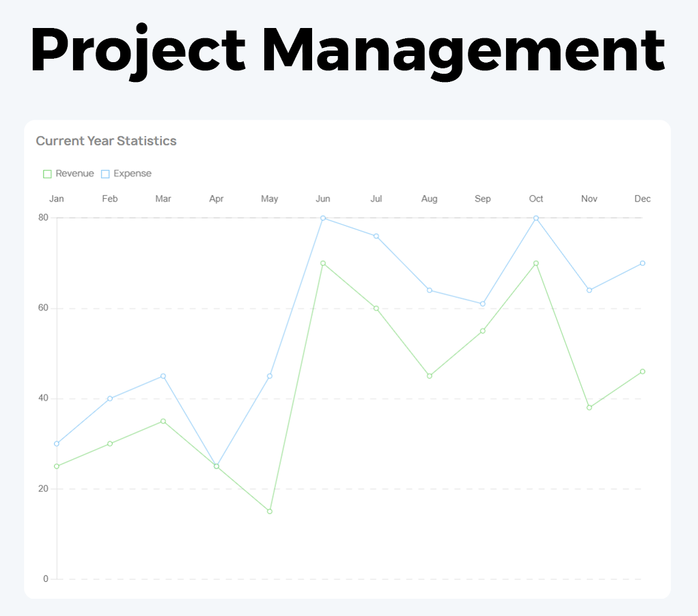Viewport: 698px width, 616px height.
Task: Click the blue Expense legend swatch
Action: coord(105,174)
